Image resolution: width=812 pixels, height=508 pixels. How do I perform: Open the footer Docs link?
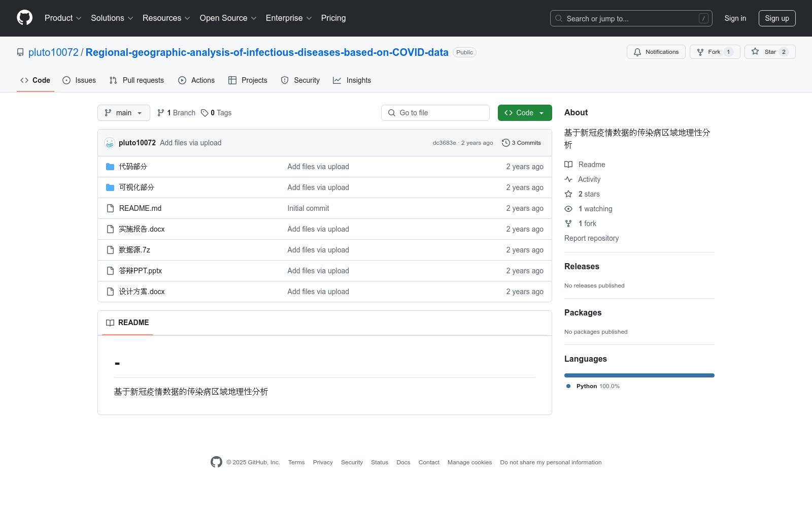403,462
